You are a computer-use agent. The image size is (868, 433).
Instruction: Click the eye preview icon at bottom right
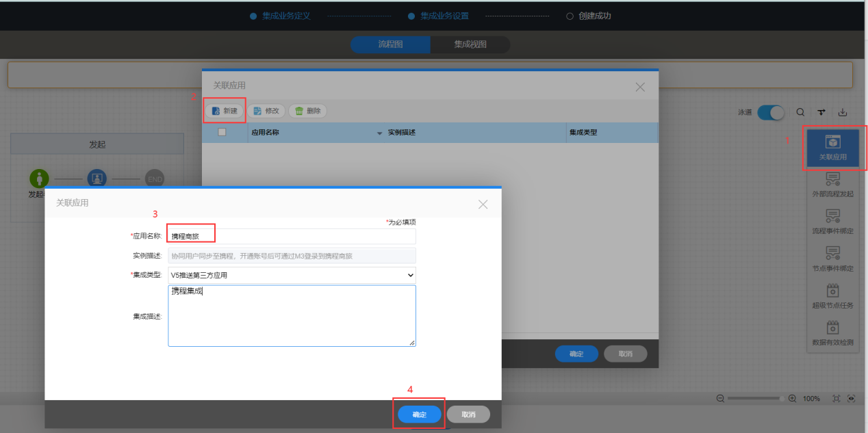(x=852, y=398)
